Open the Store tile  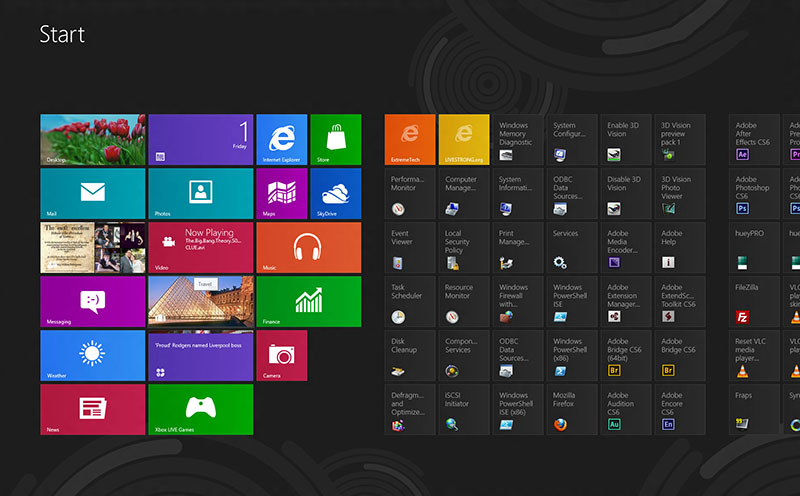(336, 139)
